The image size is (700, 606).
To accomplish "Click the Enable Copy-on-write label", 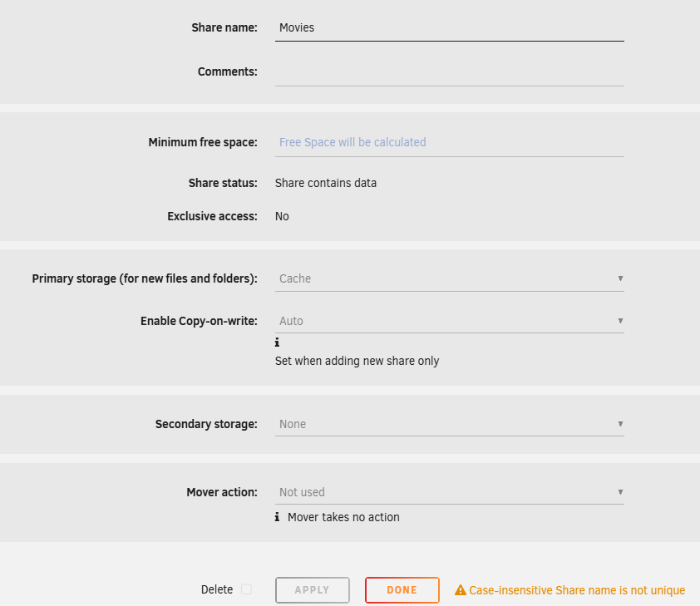I will coord(199,321).
